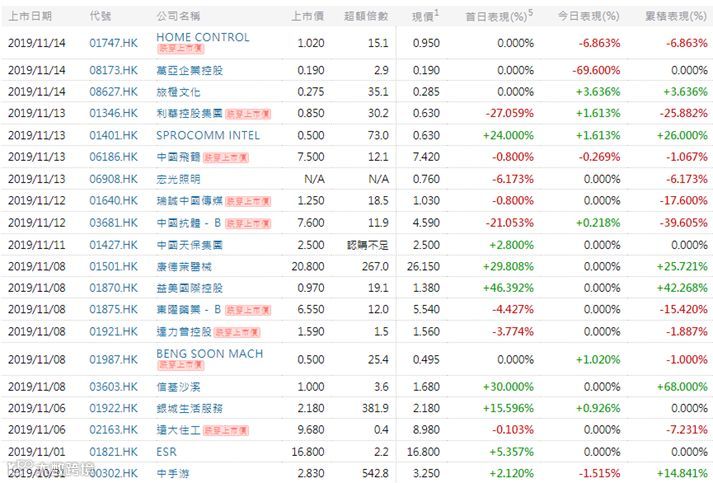The width and height of the screenshot is (713, 483).
Task: Open stock code 06908.HK
Action: [114, 179]
